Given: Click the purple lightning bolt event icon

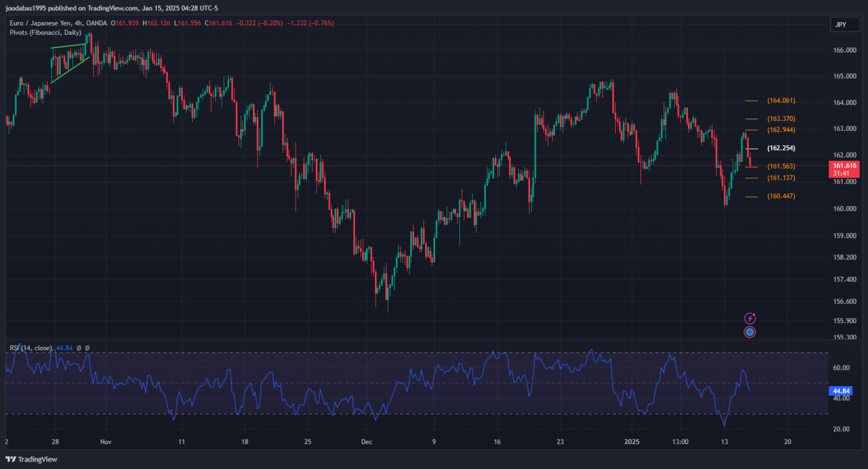Looking at the screenshot, I should click(x=750, y=318).
